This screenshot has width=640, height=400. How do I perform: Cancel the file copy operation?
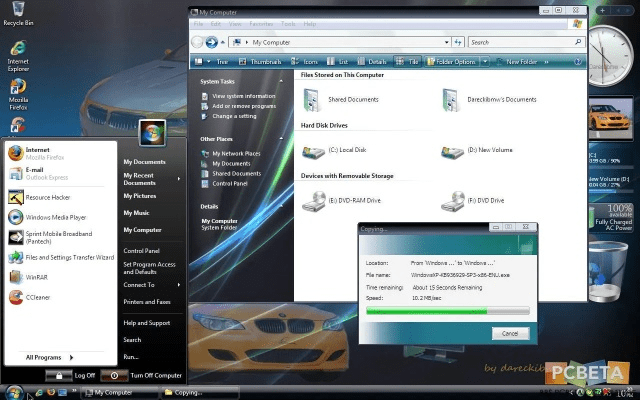point(509,333)
